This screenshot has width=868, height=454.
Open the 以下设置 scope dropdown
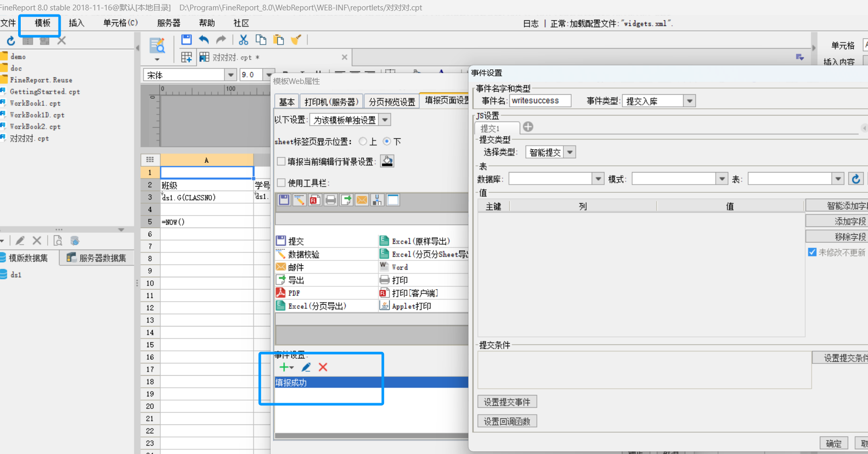[385, 120]
